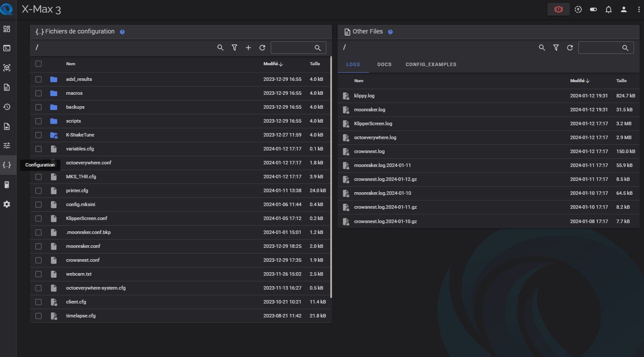Screen dimensions: 644x357
Task: Click the toggle-shaped icon in the header
Action: tap(593, 9)
